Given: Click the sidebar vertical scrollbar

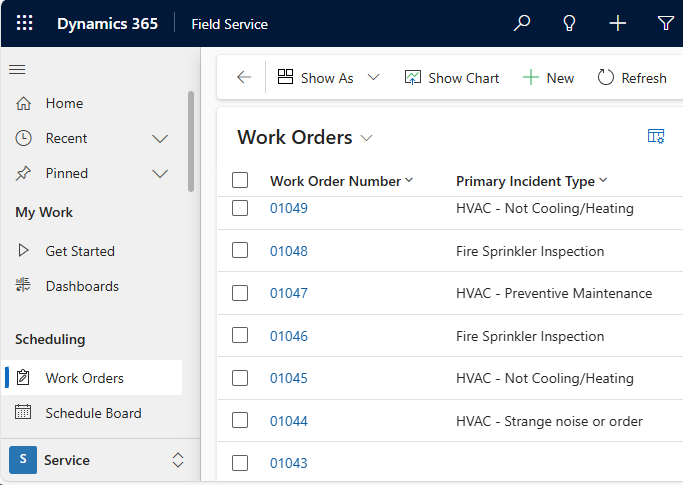Looking at the screenshot, I should tap(191, 140).
